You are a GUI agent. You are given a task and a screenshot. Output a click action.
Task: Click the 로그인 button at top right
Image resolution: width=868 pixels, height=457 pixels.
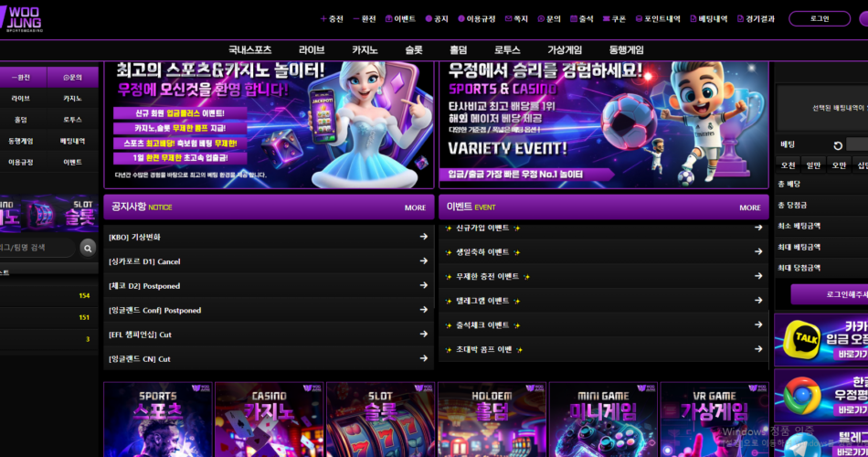[x=819, y=18]
